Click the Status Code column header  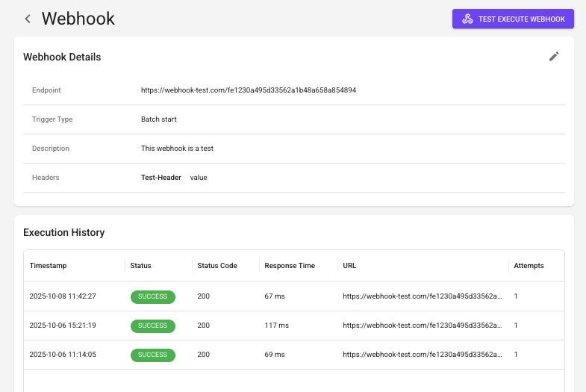217,266
